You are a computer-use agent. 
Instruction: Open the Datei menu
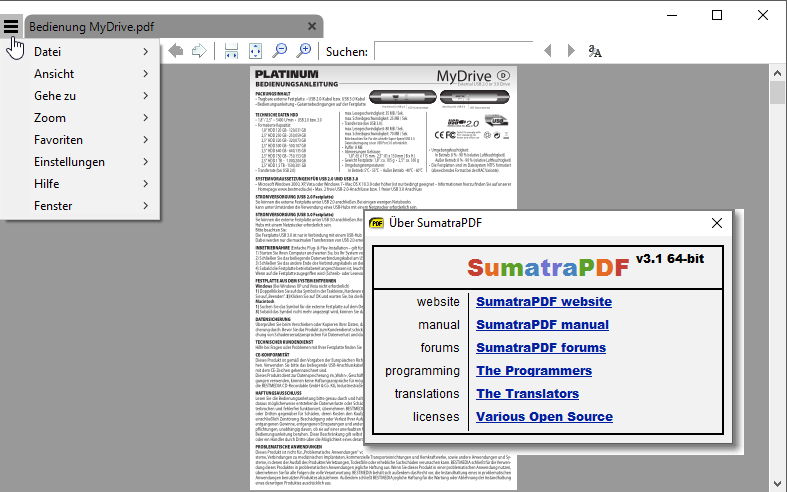(x=80, y=52)
